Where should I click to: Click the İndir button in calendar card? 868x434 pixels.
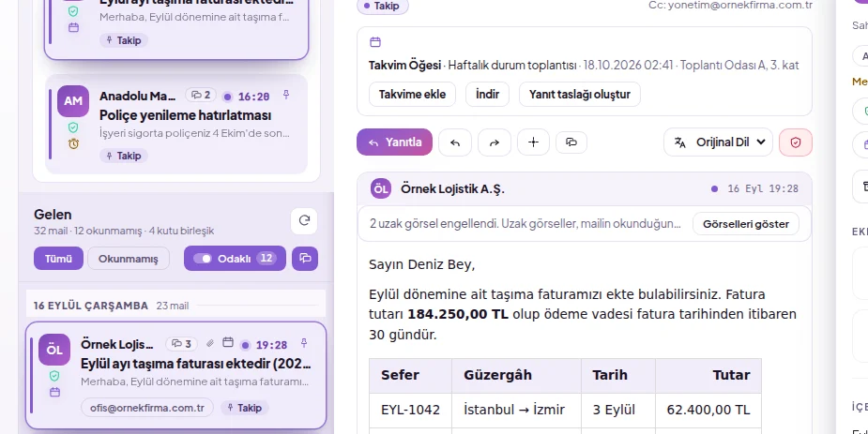tap(487, 94)
